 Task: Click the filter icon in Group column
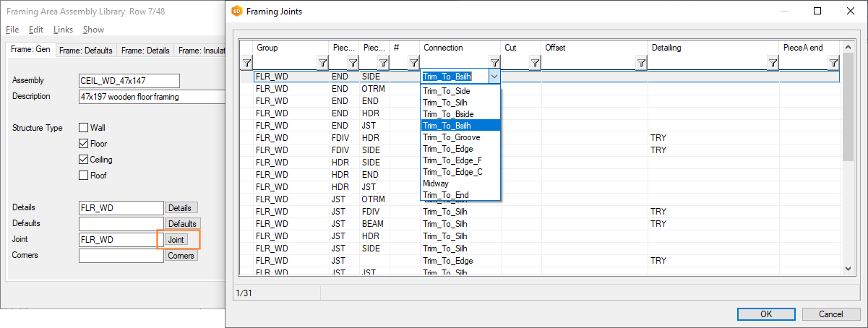coord(322,64)
